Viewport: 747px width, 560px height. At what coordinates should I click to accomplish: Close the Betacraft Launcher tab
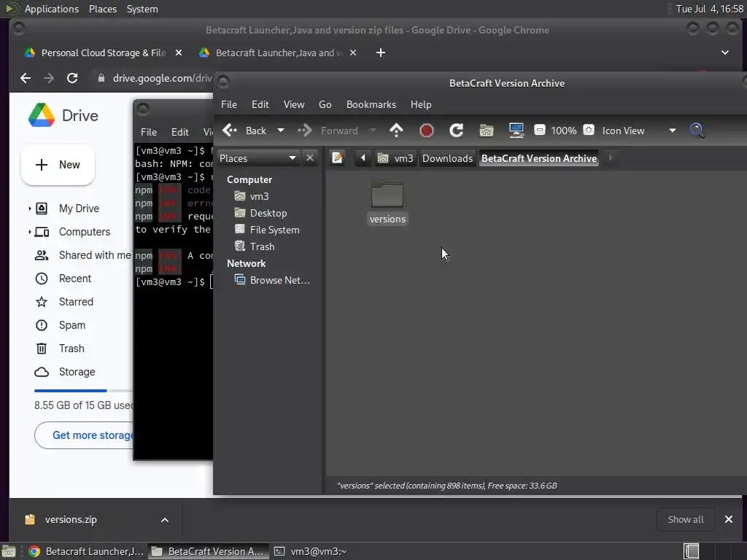[353, 52]
